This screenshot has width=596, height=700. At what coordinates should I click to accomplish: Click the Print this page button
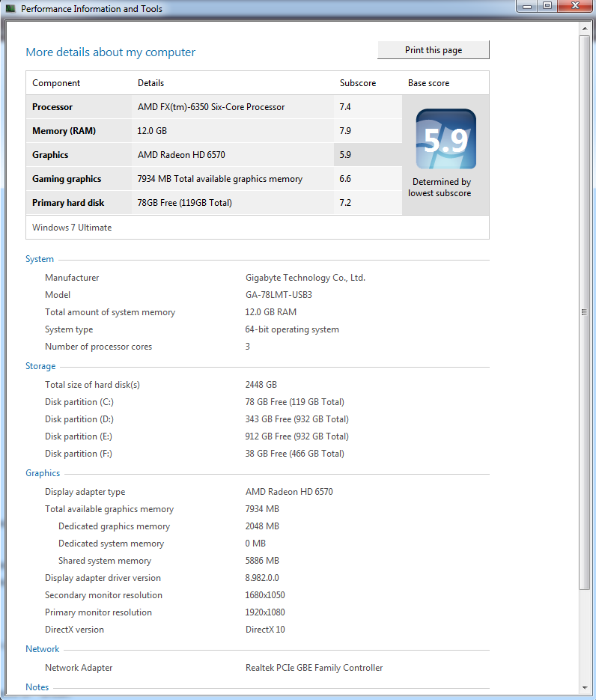click(434, 50)
